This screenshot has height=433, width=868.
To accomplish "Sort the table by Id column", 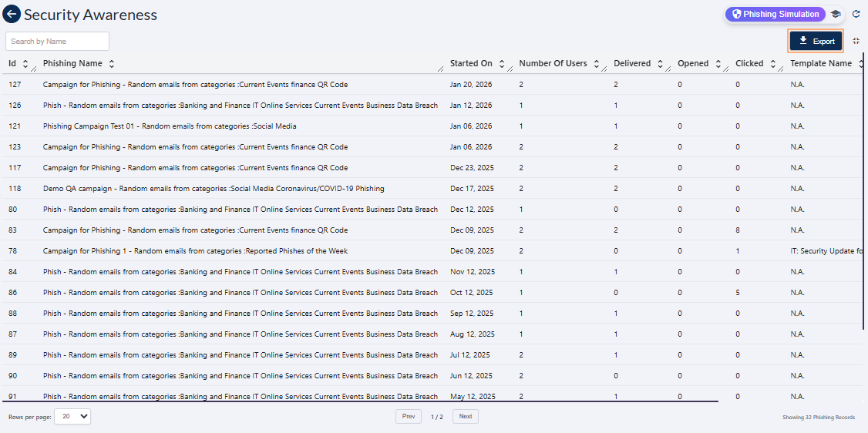I will (x=25, y=64).
